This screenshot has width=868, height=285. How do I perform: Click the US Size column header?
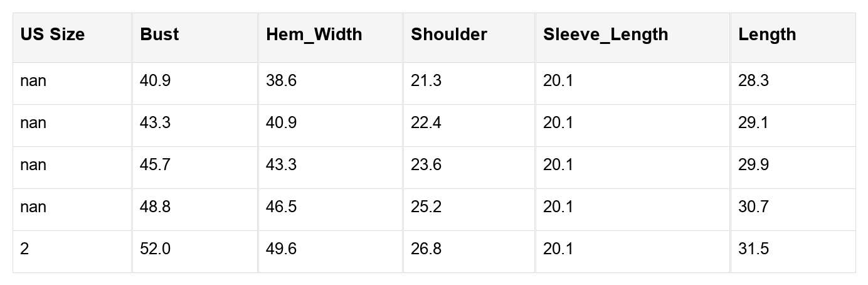click(52, 35)
